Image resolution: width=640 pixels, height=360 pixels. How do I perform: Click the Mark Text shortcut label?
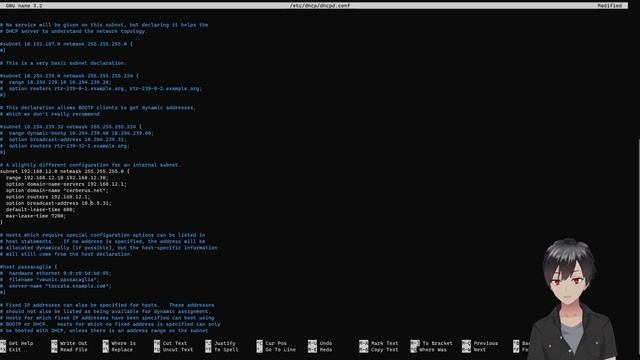[384, 343]
